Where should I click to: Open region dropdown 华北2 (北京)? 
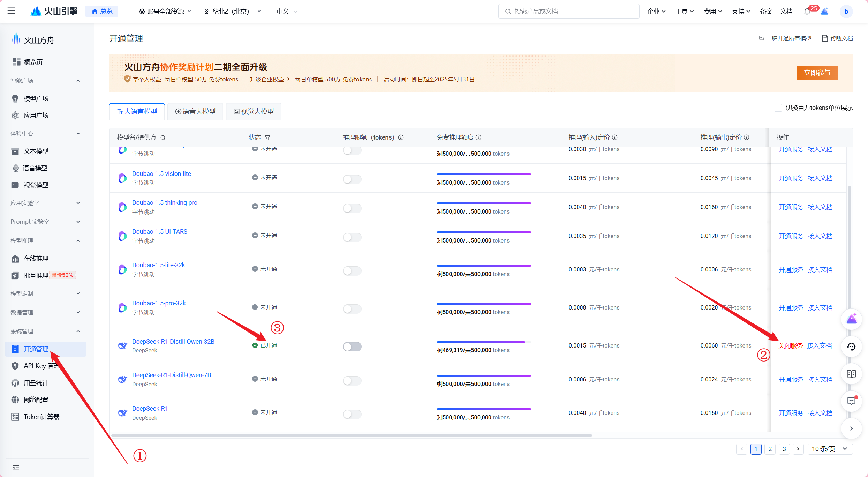pos(233,11)
